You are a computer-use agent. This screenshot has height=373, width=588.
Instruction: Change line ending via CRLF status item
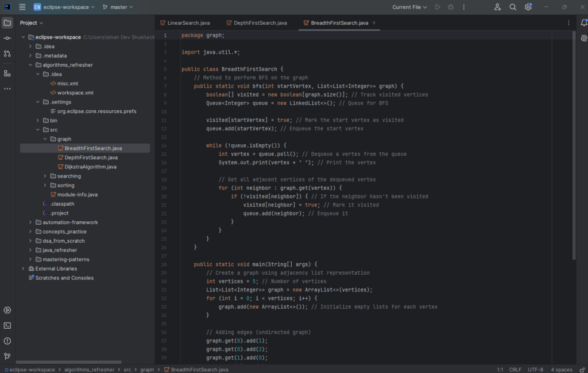pyautogui.click(x=515, y=370)
